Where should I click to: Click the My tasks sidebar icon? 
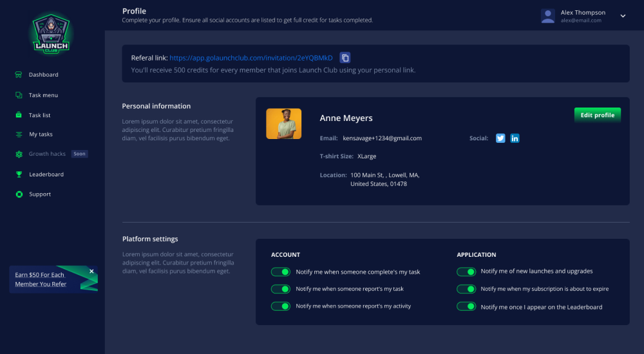coord(19,135)
